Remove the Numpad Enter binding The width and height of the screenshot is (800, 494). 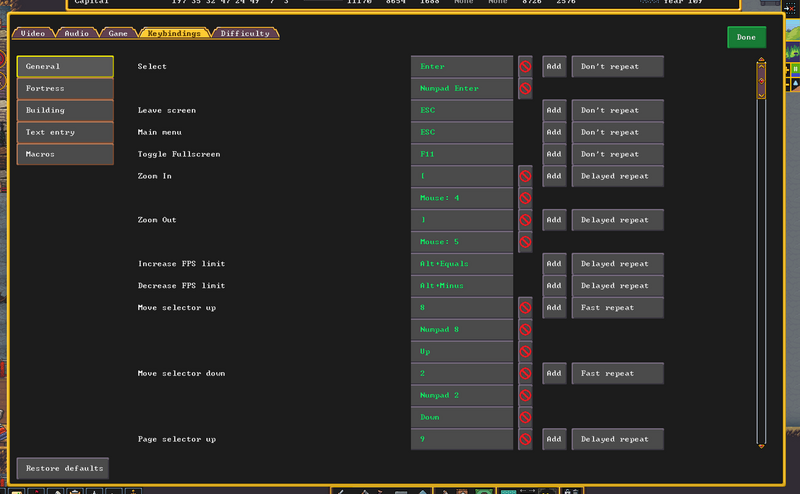pyautogui.click(x=525, y=88)
